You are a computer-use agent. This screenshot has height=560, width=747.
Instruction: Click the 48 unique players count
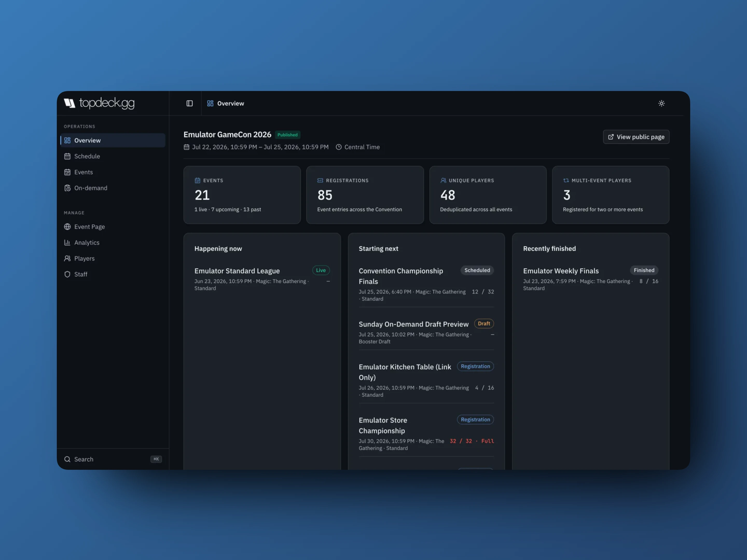click(x=448, y=195)
